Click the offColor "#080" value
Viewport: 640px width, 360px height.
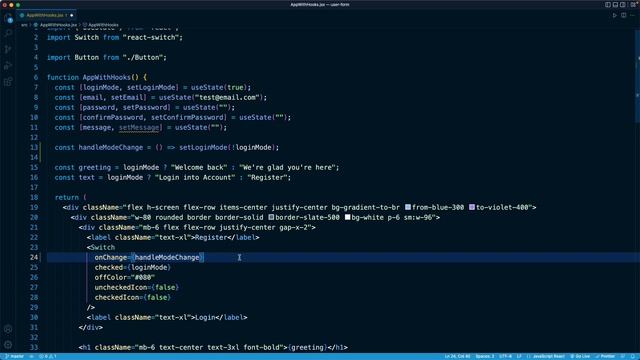tap(143, 277)
